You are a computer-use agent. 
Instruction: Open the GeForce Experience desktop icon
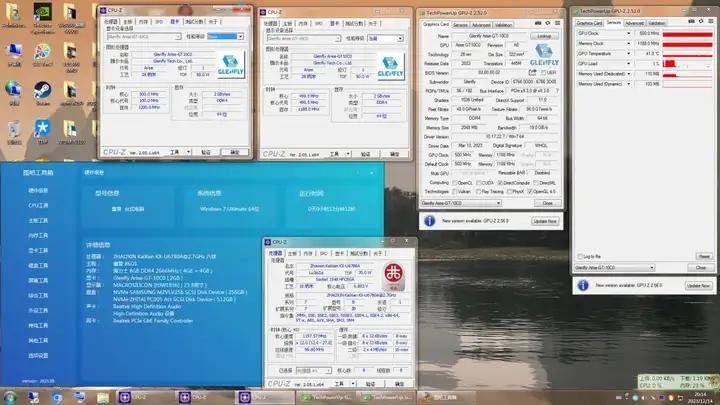click(x=42, y=14)
